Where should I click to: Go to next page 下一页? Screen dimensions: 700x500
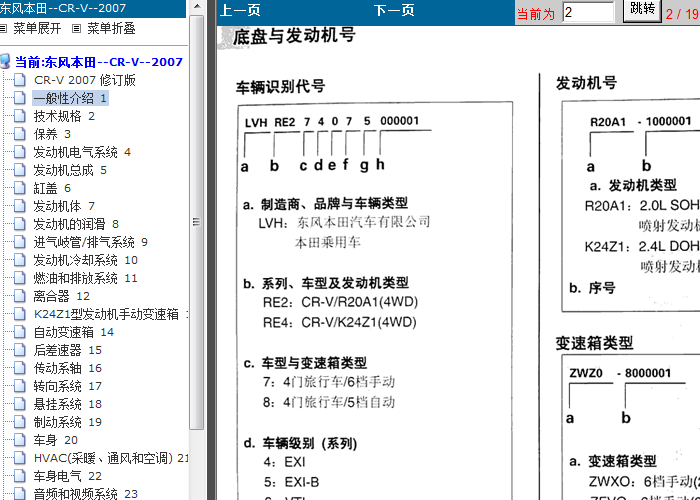point(394,11)
